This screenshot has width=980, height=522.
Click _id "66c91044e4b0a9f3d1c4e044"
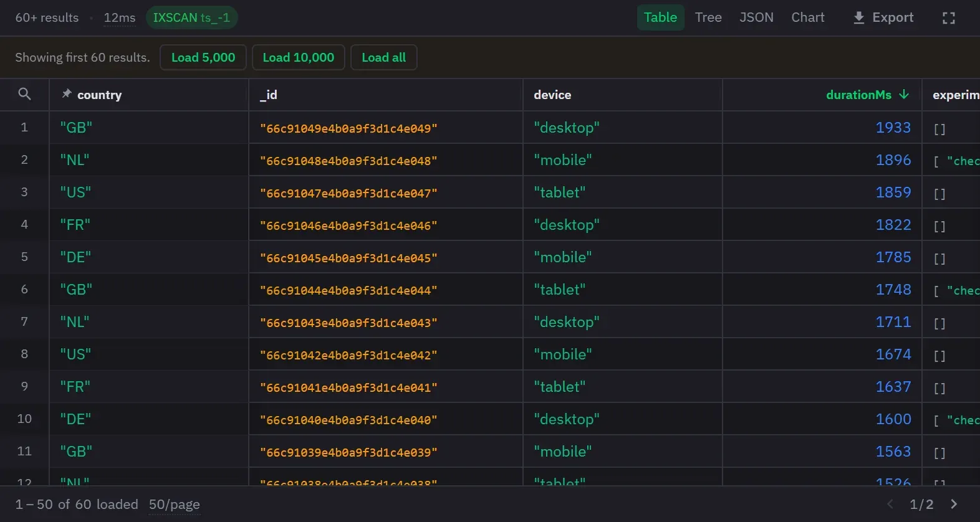[348, 290]
